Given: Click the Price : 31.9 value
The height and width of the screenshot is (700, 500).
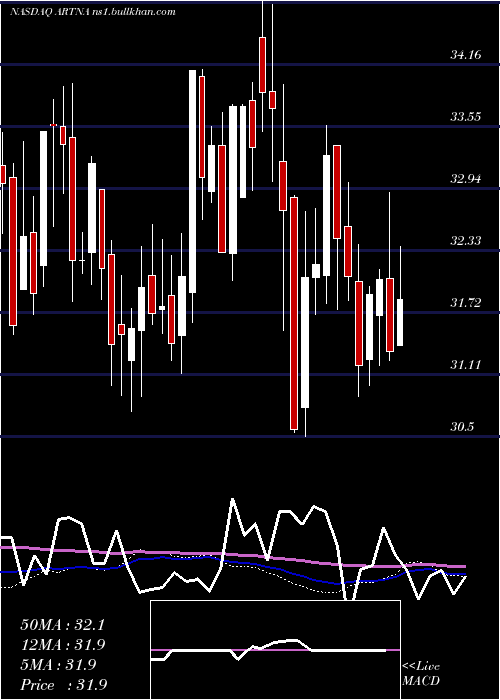Looking at the screenshot, I should click(x=64, y=685).
